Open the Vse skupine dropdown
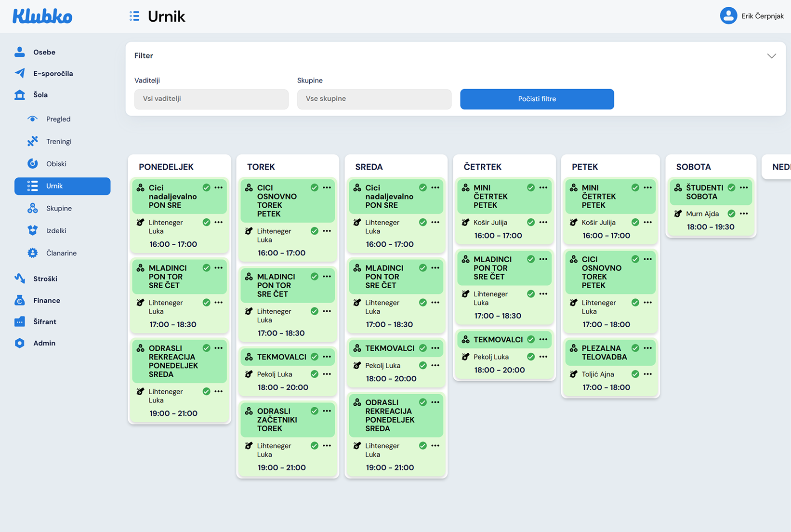The width and height of the screenshot is (791, 532). 374,99
